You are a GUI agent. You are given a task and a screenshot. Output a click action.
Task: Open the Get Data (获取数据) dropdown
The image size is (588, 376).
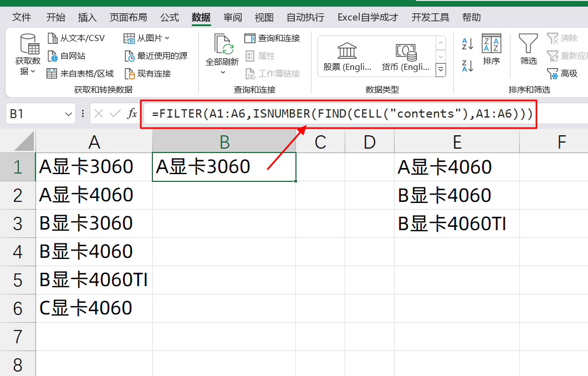point(27,55)
